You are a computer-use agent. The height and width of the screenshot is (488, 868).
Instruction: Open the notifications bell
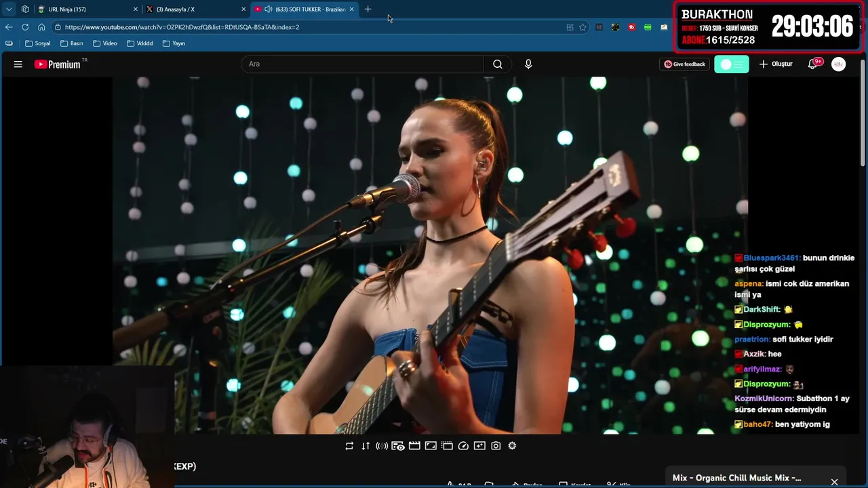tap(812, 64)
